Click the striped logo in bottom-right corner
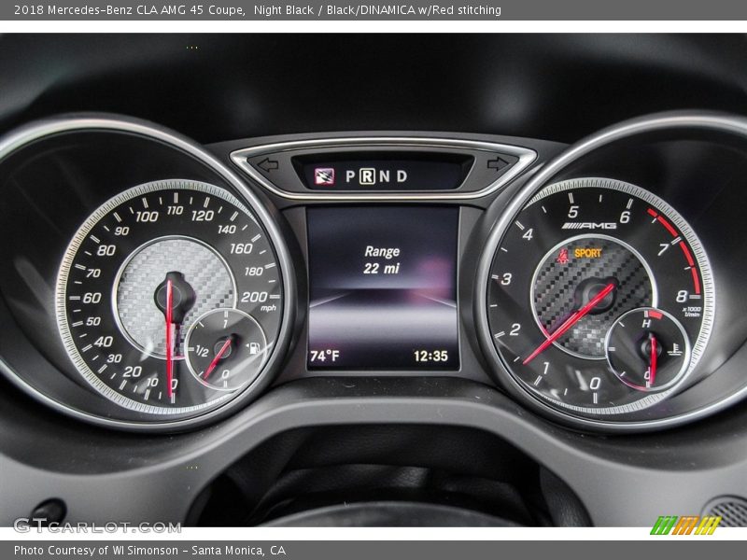 click(685, 525)
